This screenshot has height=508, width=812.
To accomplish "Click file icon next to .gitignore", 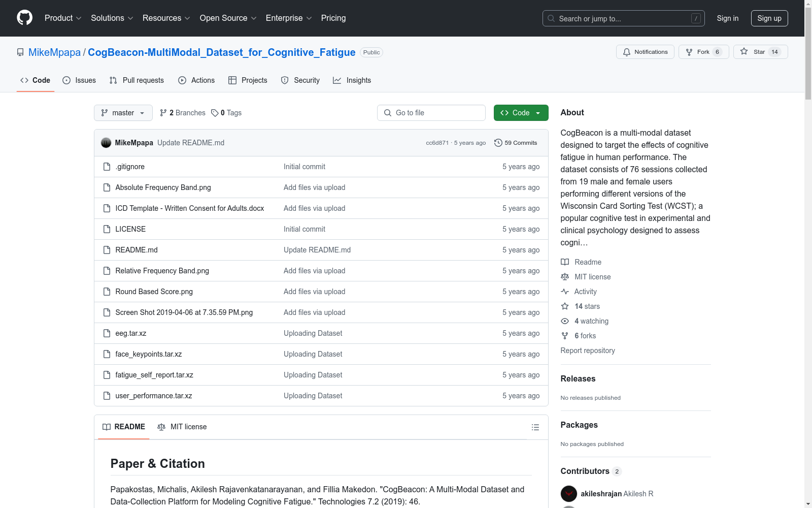I will (x=107, y=167).
